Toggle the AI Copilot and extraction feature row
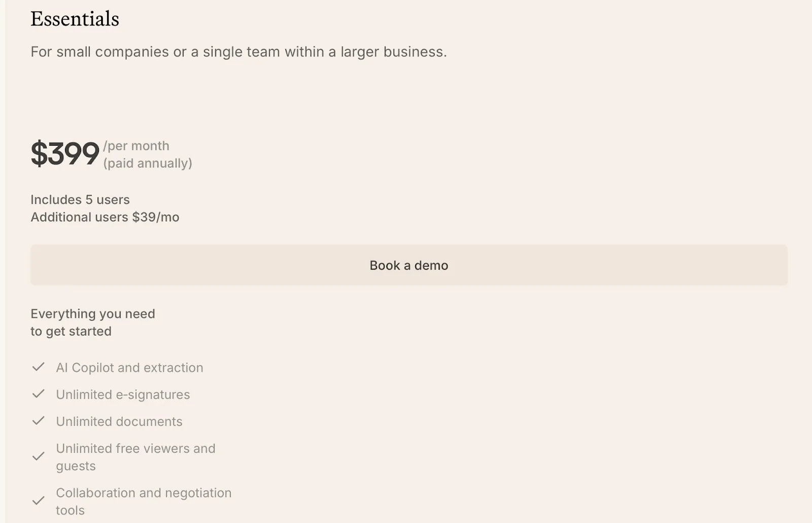Image resolution: width=812 pixels, height=523 pixels. 129,367
